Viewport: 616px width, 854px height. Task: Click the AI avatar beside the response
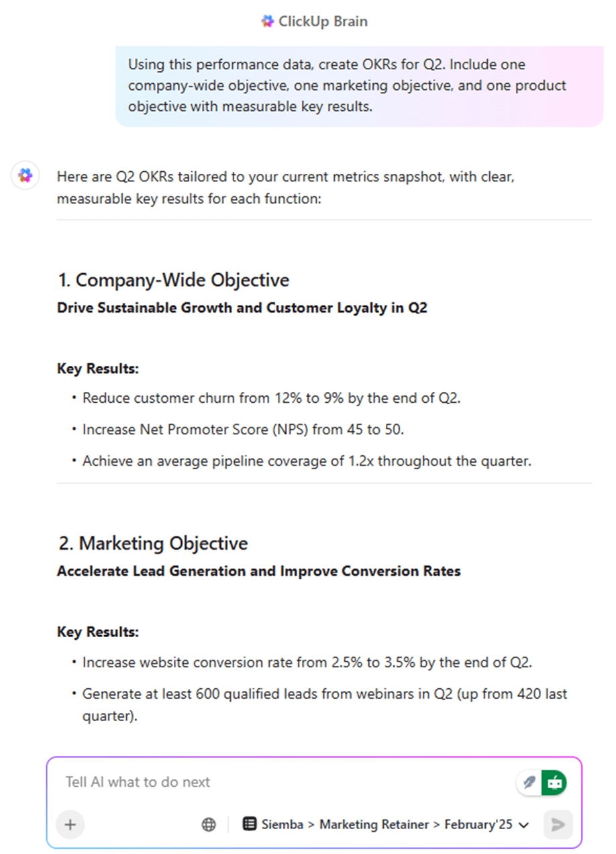(24, 175)
